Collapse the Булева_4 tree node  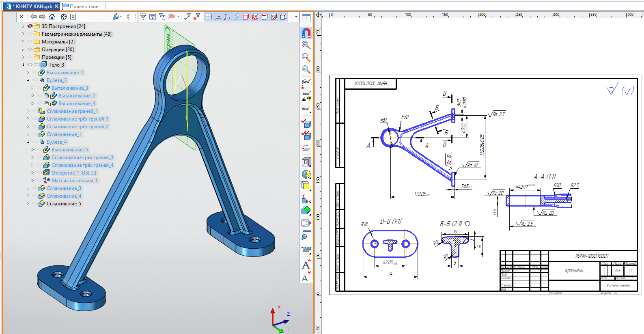coord(28,142)
